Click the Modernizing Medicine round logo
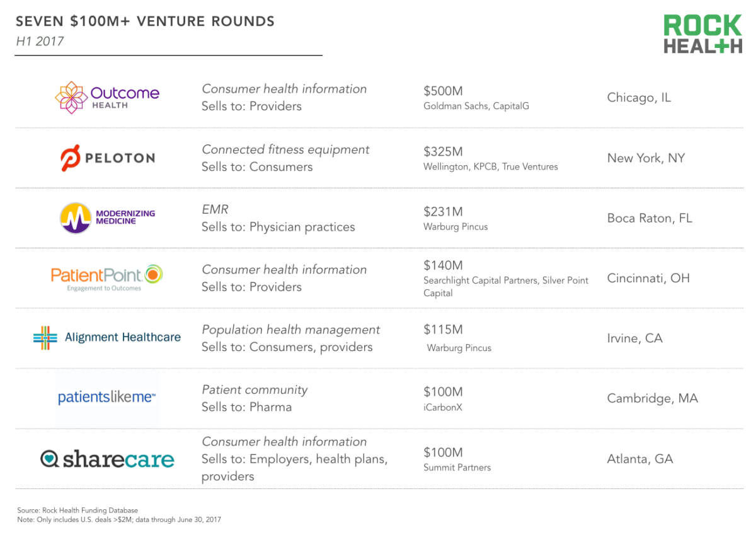This screenshot has height=537, width=756. (x=76, y=218)
